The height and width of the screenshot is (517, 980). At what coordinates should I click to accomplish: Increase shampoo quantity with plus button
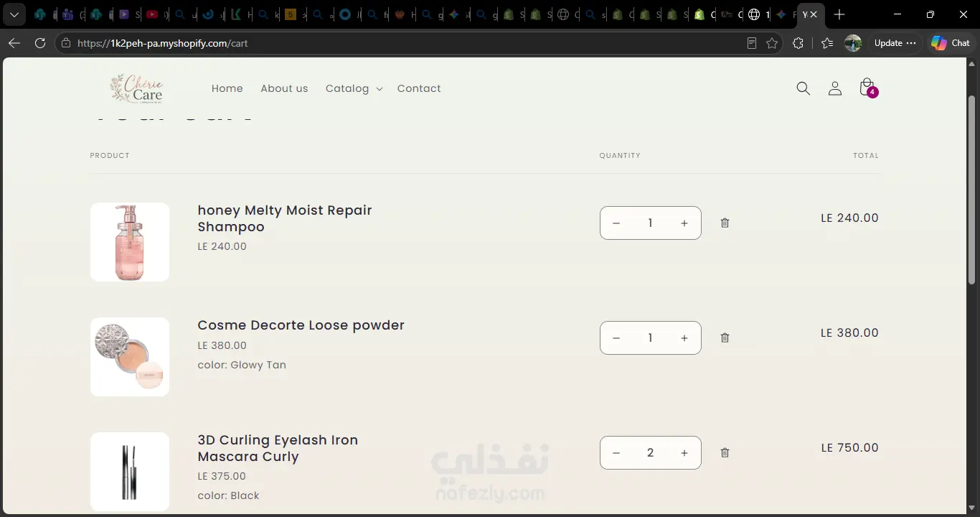pos(684,223)
